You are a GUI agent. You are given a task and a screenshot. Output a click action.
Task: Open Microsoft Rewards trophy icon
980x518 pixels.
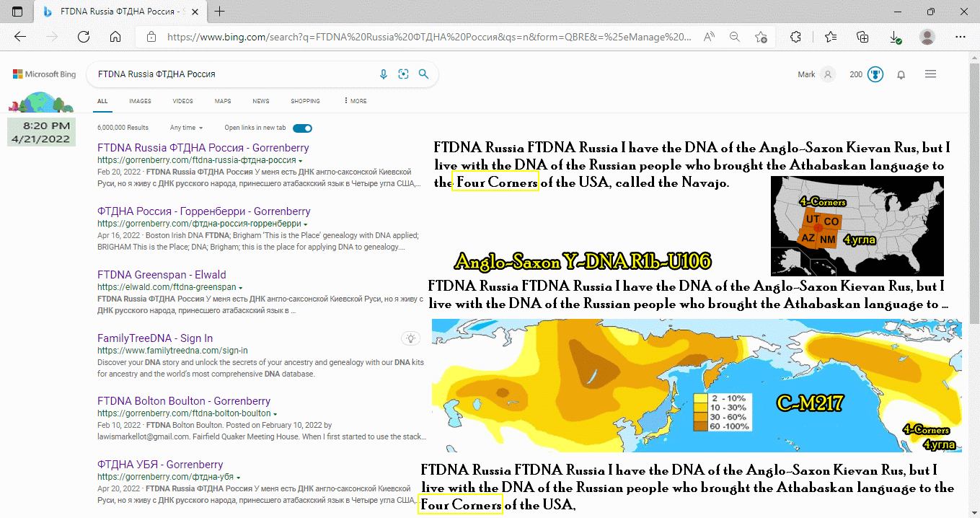coord(875,74)
